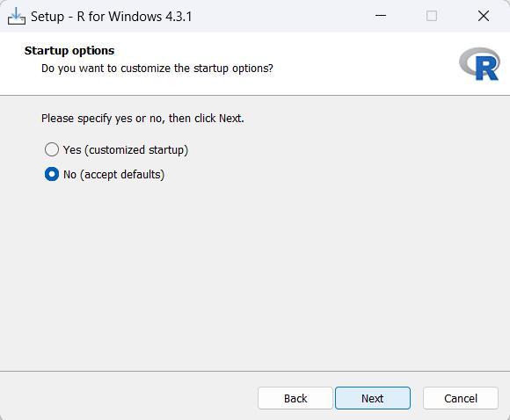Image resolution: width=510 pixels, height=420 pixels.
Task: Click the Next button
Action: pyautogui.click(x=373, y=398)
